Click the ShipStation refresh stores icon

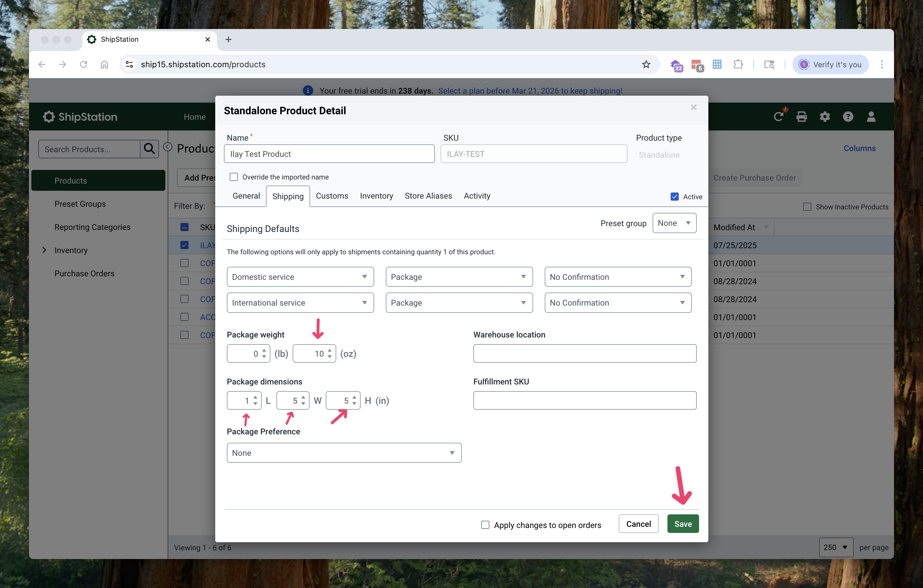(x=778, y=117)
